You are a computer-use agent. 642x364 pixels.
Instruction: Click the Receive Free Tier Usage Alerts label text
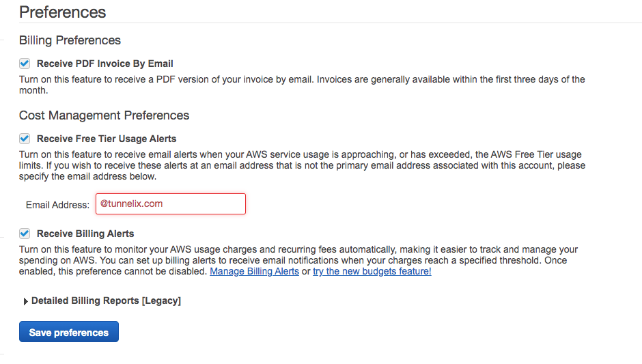click(107, 139)
